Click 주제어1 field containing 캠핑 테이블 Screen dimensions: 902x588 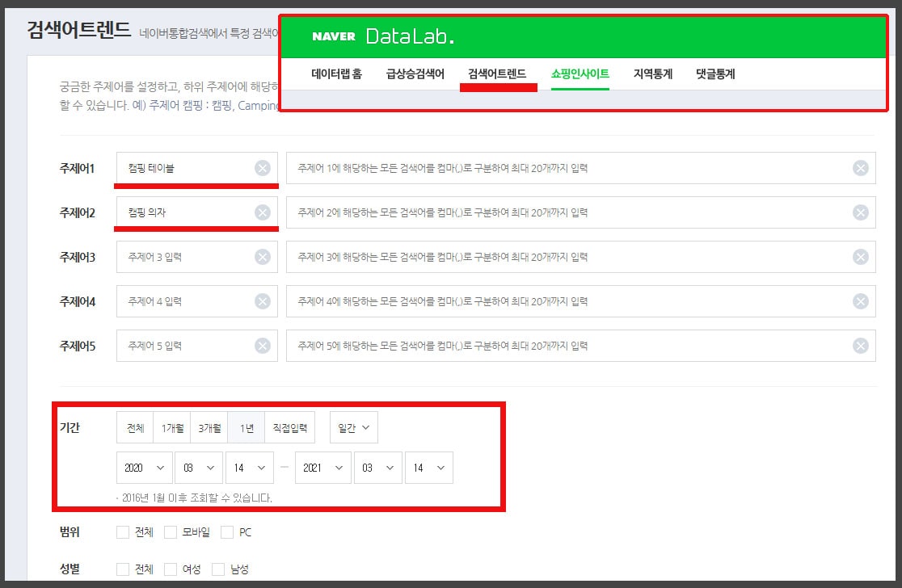196,168
